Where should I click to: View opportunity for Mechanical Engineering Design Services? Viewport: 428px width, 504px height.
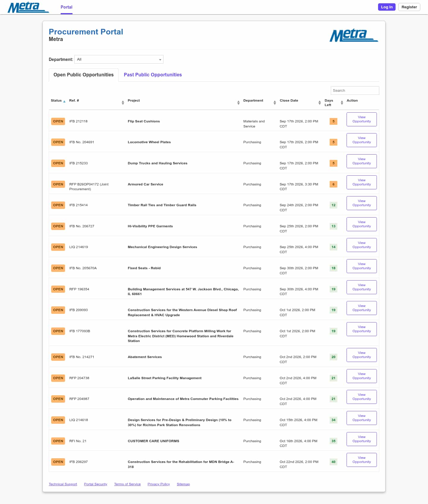click(362, 245)
